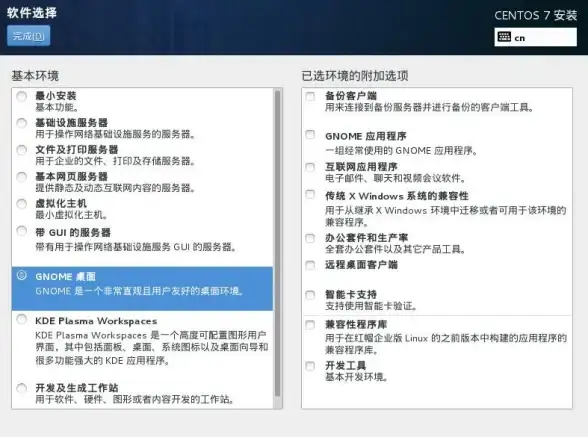The height and width of the screenshot is (437, 588).
Task: Click text 全套办公套件以及其它产品工具。
Action: (x=395, y=249)
